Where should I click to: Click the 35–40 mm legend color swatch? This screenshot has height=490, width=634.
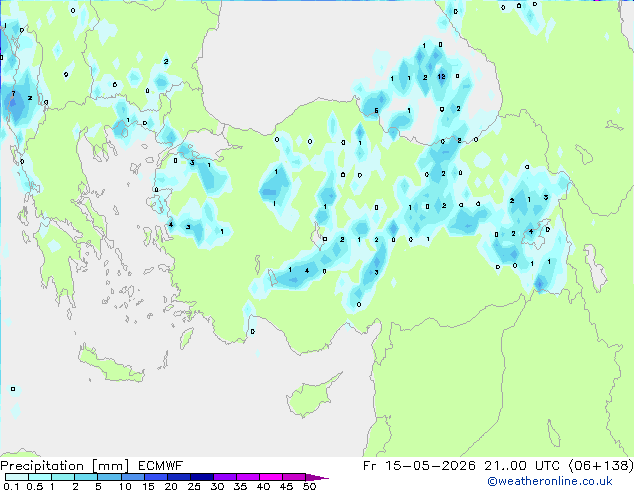(247, 477)
